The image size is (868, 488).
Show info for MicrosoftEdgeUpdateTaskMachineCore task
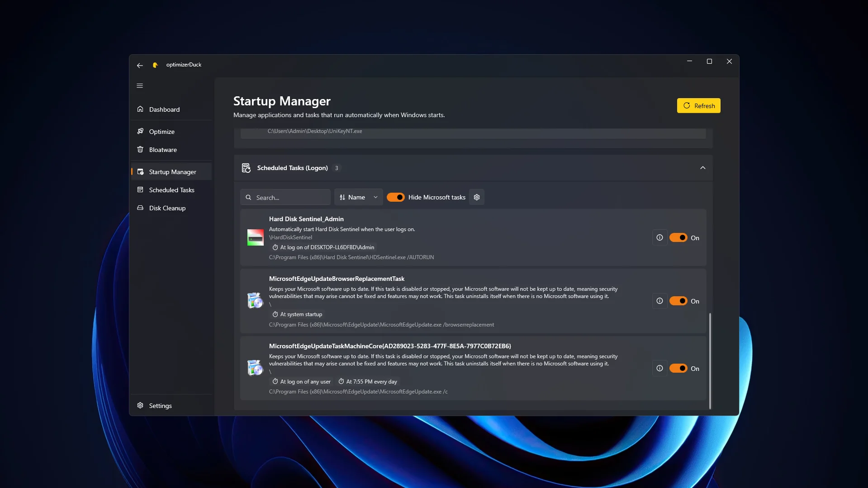coord(659,368)
